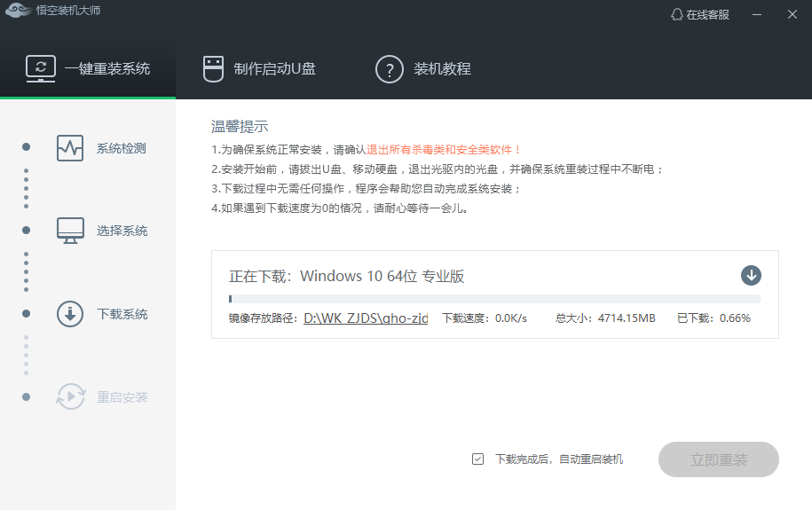Screen dimensions: 812x510
Task: Click the download system arrow icon
Action: [70, 314]
